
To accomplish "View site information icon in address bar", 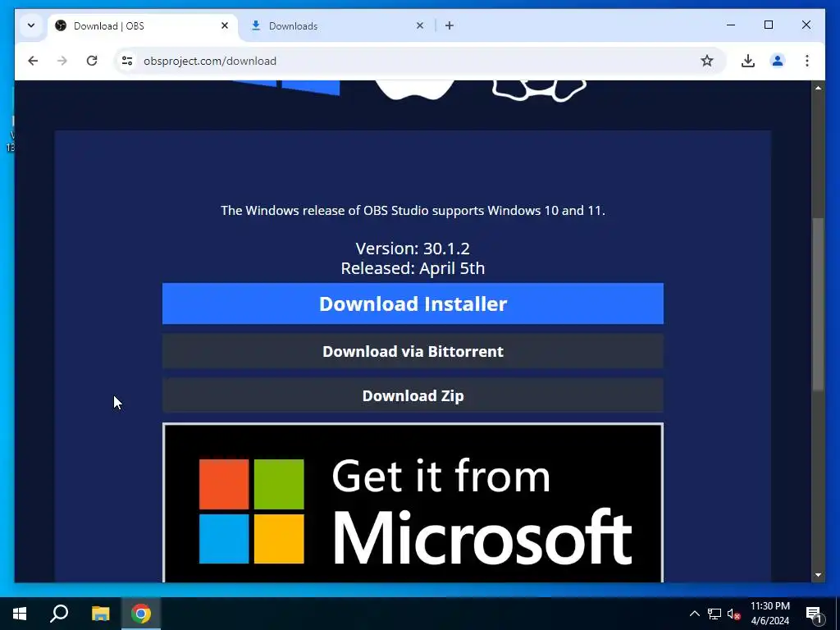I will click(127, 61).
